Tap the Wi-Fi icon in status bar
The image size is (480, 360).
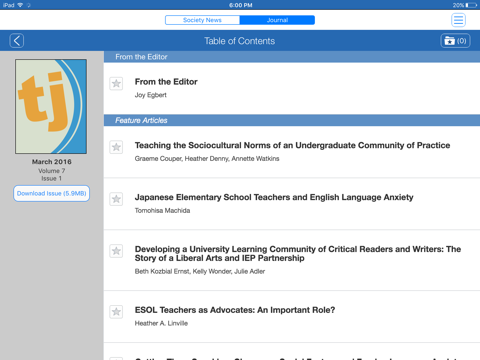(x=20, y=5)
